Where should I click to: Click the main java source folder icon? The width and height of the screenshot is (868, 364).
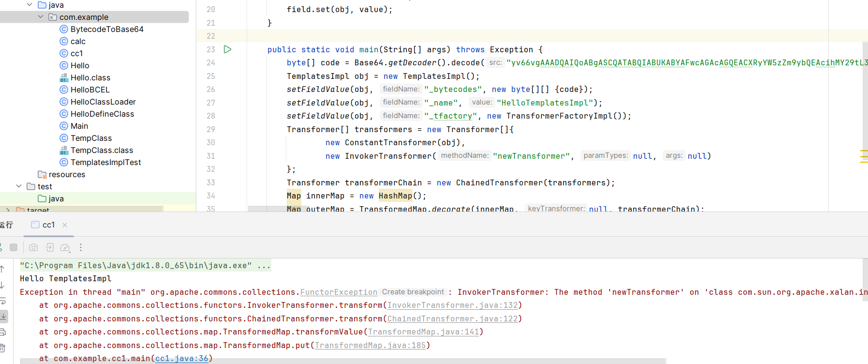click(42, 5)
